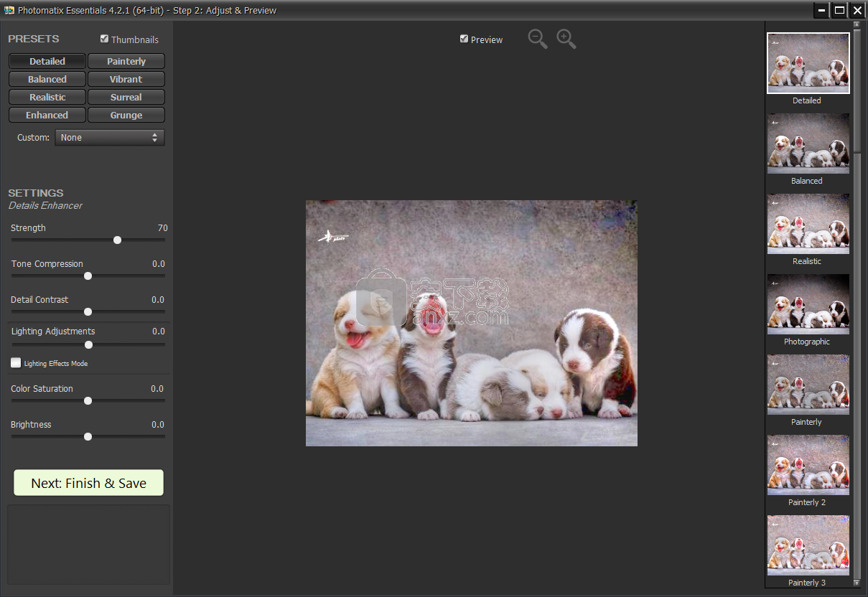
Task: Click the Detail Contrast slider handle
Action: (88, 311)
